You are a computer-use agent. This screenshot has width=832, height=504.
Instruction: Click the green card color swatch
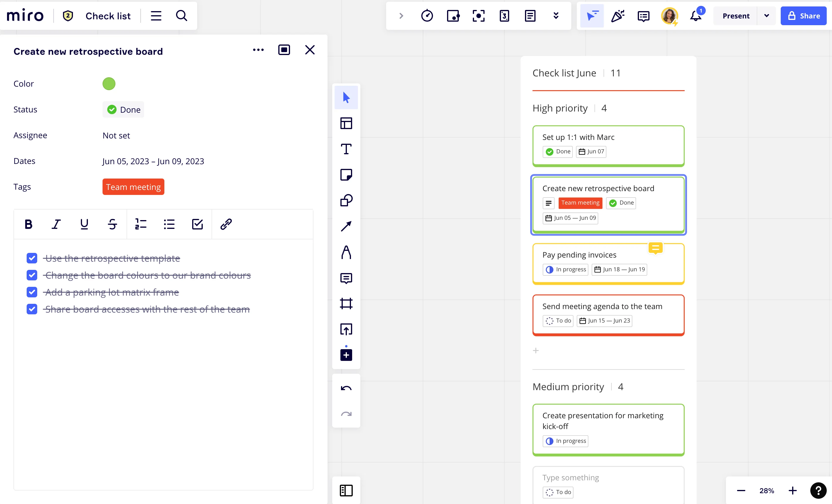pyautogui.click(x=109, y=84)
